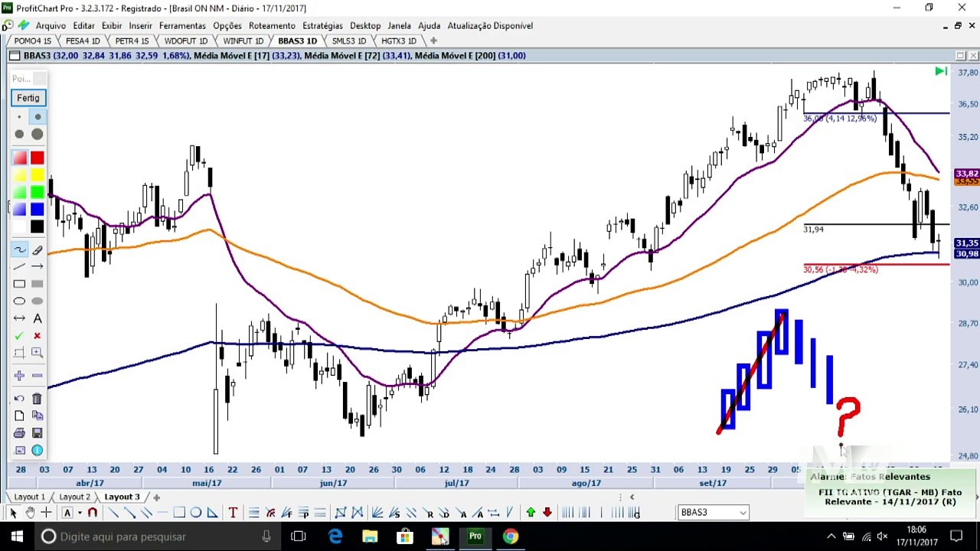Click Atualização Disponível in the menu bar
The width and height of the screenshot is (980, 551).
click(490, 25)
